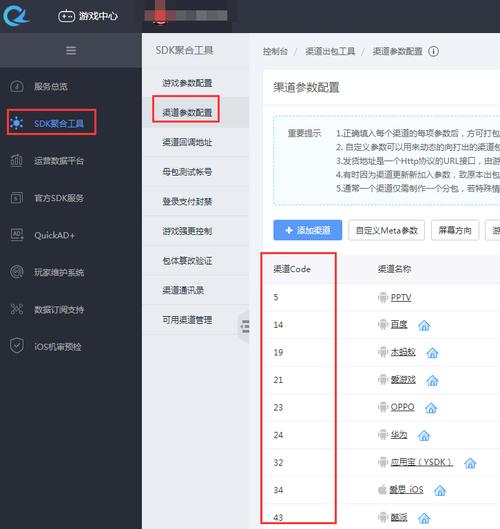Image resolution: width=500 pixels, height=529 pixels.
Task: Click 游戏中心 label in top bar
Action: [x=99, y=16]
